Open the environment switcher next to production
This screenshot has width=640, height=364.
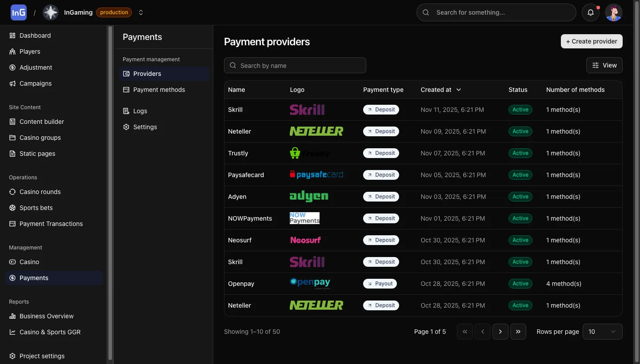pyautogui.click(x=141, y=12)
